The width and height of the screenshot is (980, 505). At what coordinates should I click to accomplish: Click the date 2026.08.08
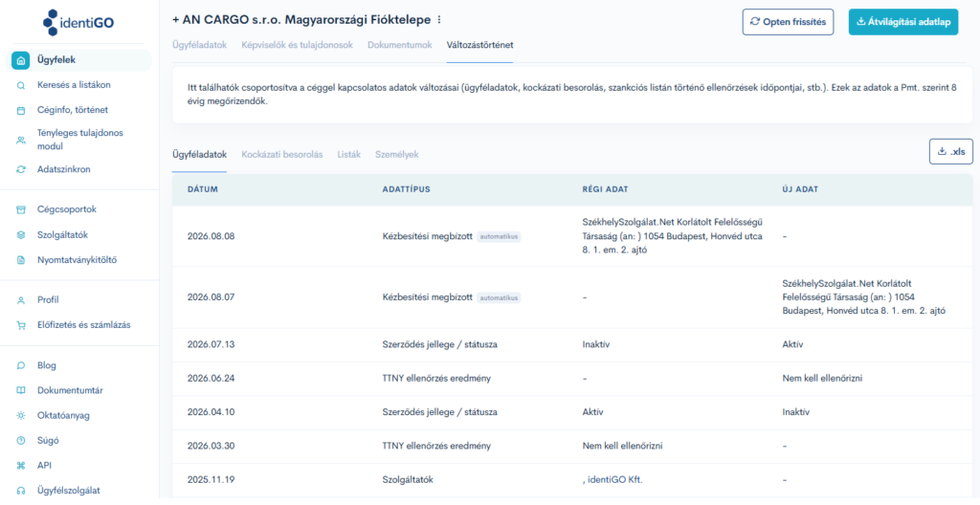[x=212, y=236]
